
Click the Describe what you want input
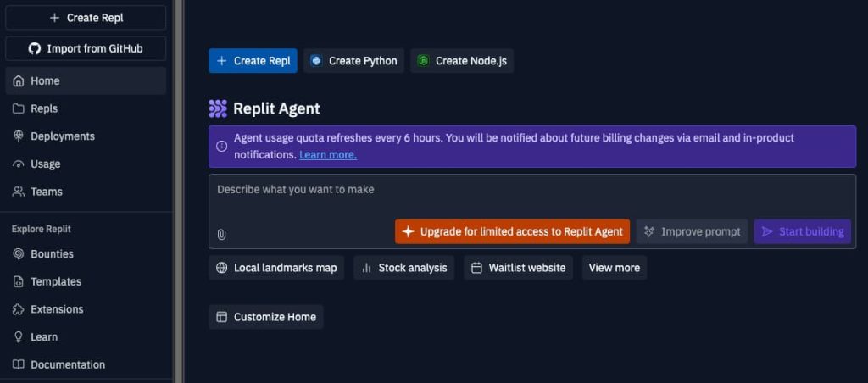[509, 190]
